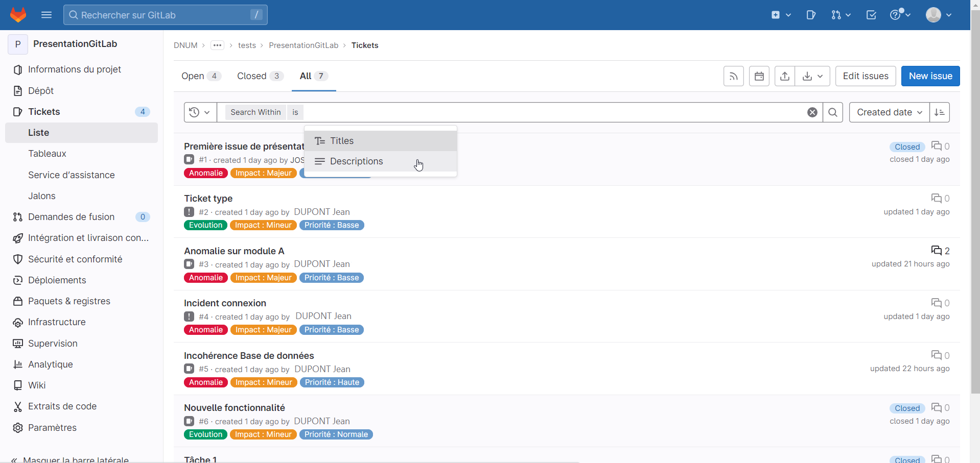980x463 pixels.
Task: Expand the import issues dropdown
Action: pos(812,76)
